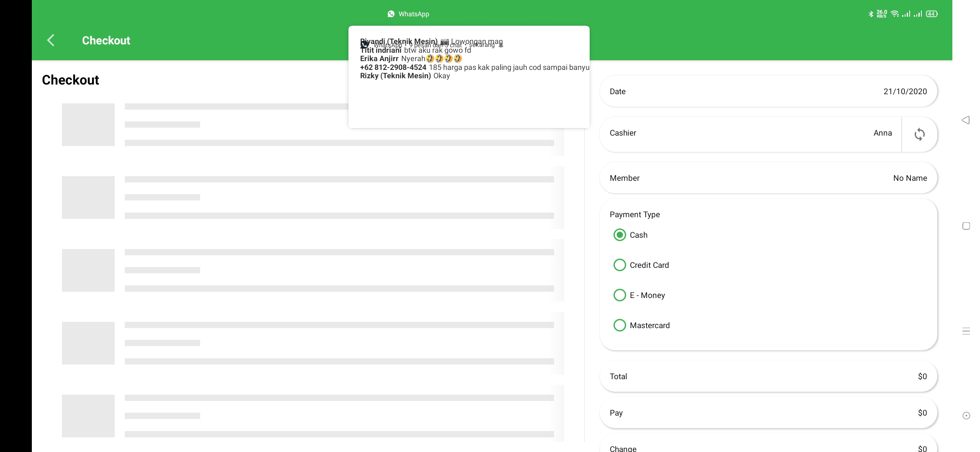This screenshot has width=980, height=452.
Task: Tap the back arrow in Checkout header
Action: [x=51, y=41]
